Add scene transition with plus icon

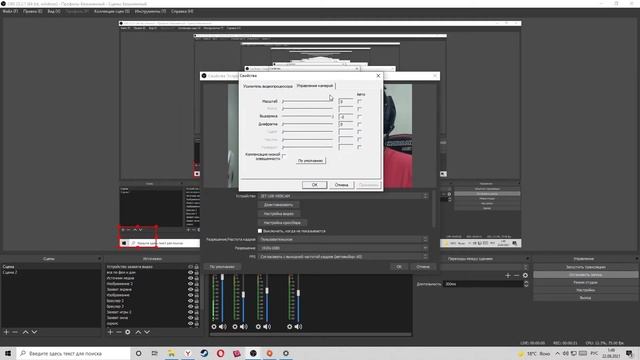tap(508, 276)
